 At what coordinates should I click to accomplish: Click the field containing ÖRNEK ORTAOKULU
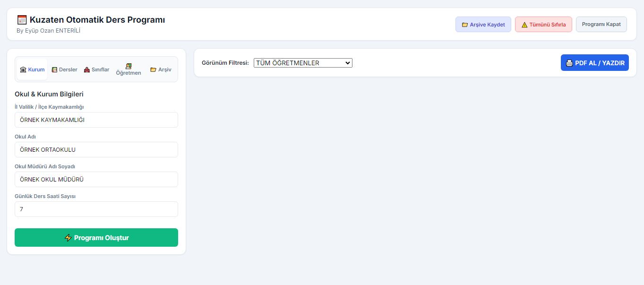96,149
